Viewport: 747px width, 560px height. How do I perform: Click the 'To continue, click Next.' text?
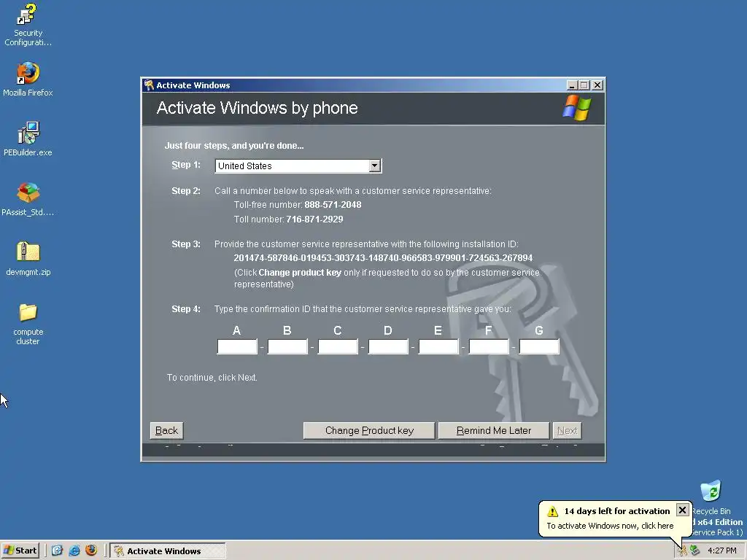tap(212, 378)
